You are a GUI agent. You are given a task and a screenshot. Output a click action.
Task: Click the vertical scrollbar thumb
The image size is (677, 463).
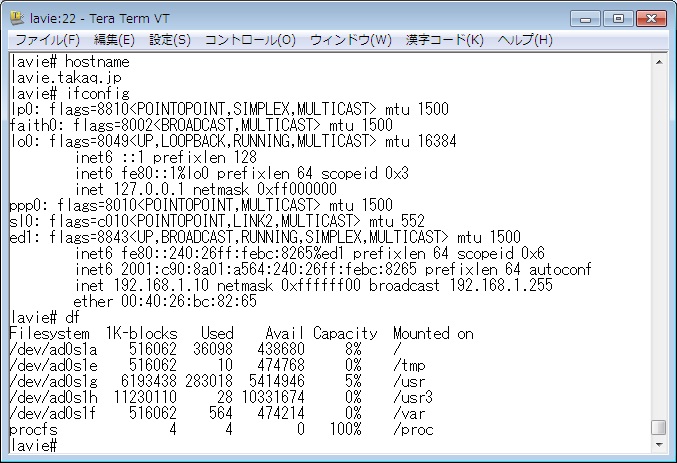pos(659,428)
